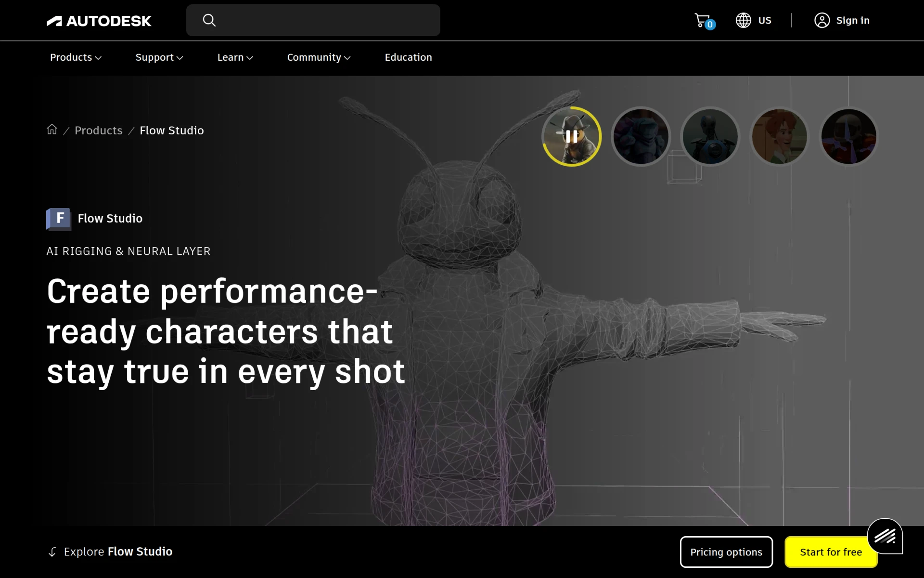Click the Sign in link
Screen dimensions: 924x578
pyautogui.click(x=853, y=20)
